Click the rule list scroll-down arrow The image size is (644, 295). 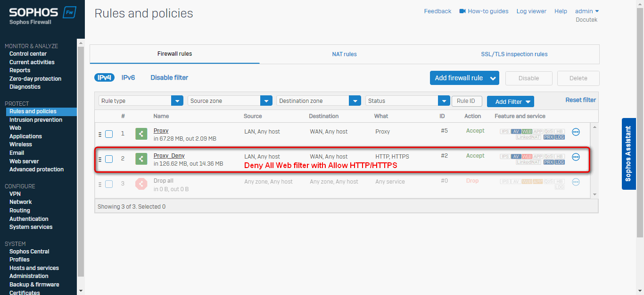click(x=594, y=194)
